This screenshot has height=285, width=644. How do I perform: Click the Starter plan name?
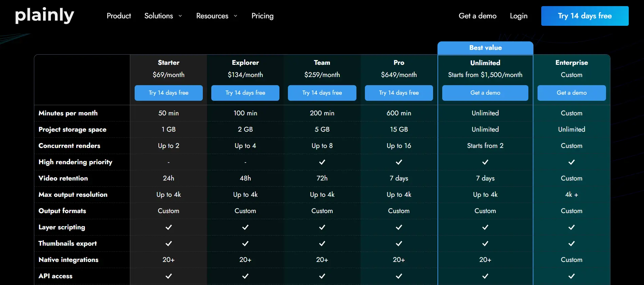[169, 62]
